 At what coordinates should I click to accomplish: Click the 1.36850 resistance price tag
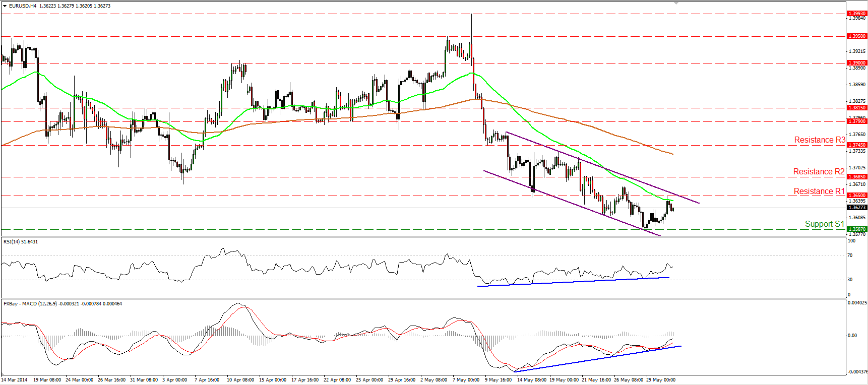[x=857, y=177]
